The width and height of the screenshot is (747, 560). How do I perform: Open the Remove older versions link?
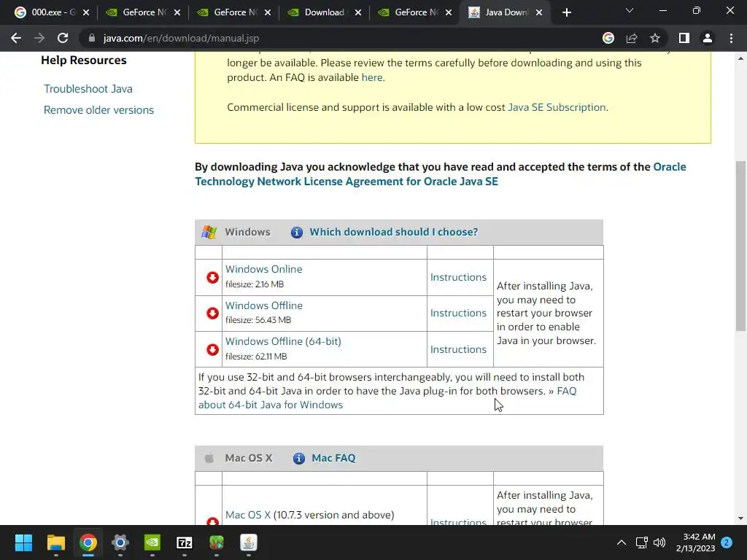(98, 110)
